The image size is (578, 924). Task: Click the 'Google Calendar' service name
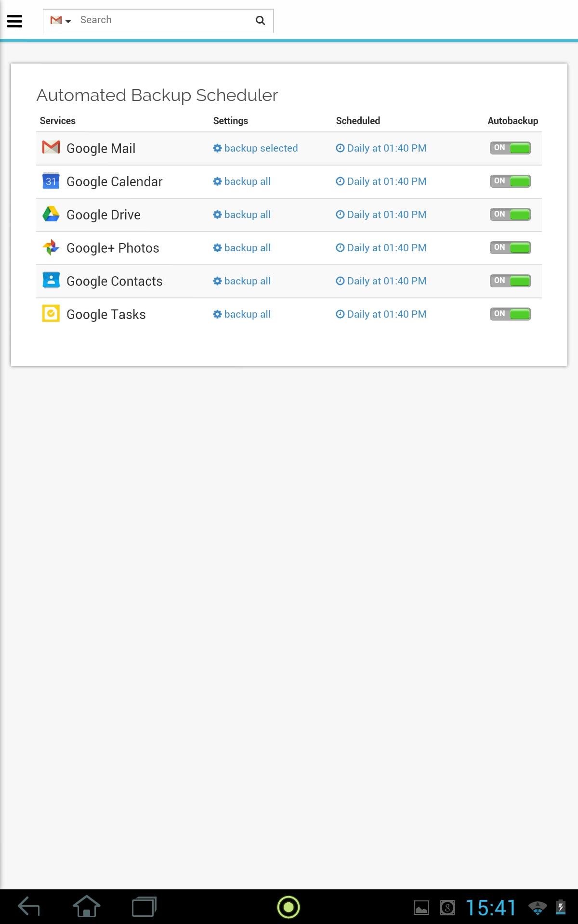click(x=115, y=181)
